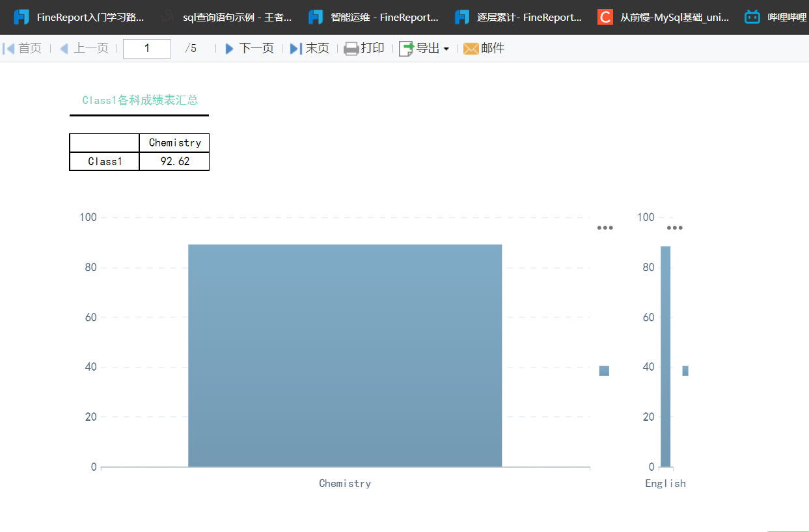The image size is (809, 532).
Task: Click the 首页 text button
Action: [x=30, y=48]
